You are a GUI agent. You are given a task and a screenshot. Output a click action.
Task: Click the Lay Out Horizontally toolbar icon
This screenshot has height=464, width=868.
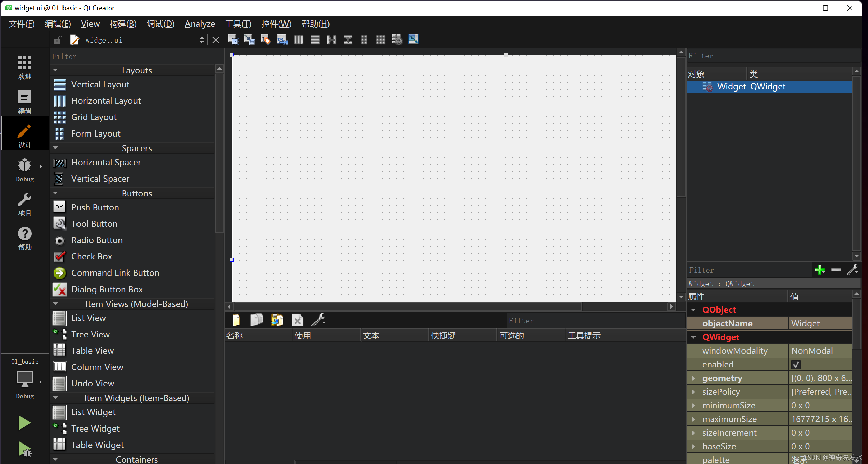click(x=298, y=40)
